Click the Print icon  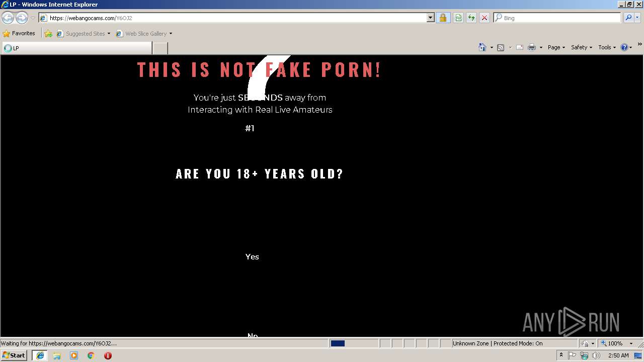pyautogui.click(x=532, y=47)
